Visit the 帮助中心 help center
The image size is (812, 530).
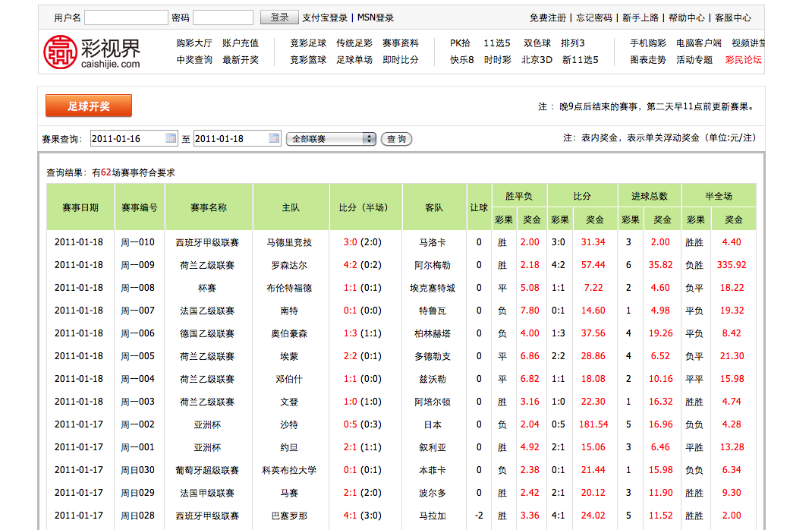(x=687, y=17)
